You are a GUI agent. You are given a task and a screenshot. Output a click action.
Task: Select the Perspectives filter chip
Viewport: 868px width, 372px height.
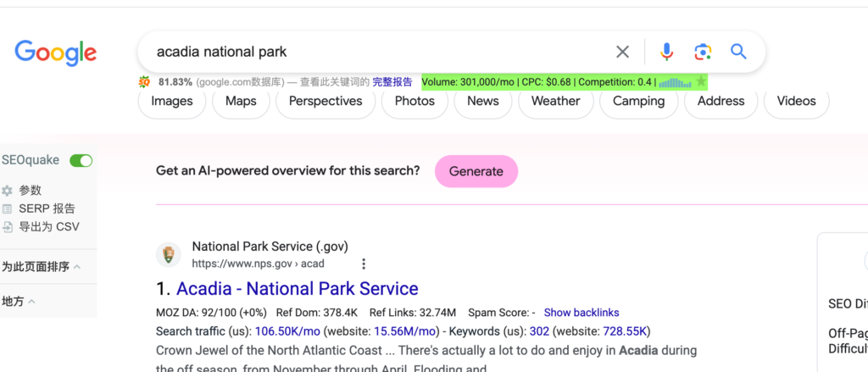click(325, 102)
